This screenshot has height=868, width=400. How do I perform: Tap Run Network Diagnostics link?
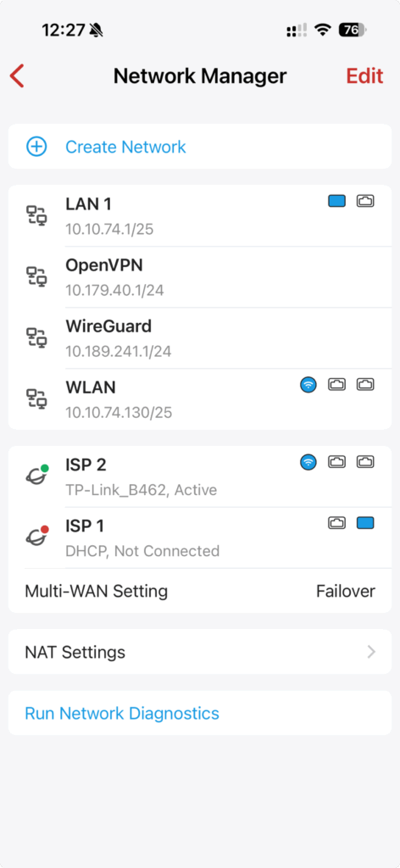tap(122, 713)
